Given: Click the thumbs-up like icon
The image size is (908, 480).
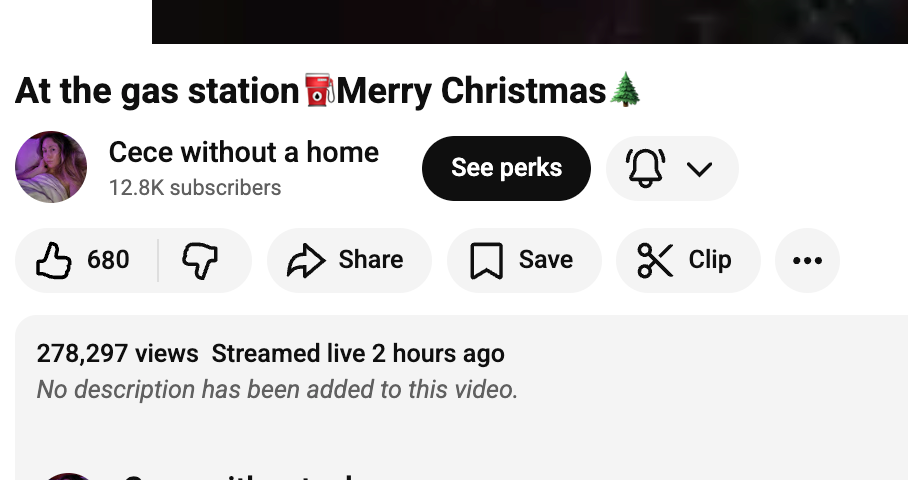Looking at the screenshot, I should point(54,261).
